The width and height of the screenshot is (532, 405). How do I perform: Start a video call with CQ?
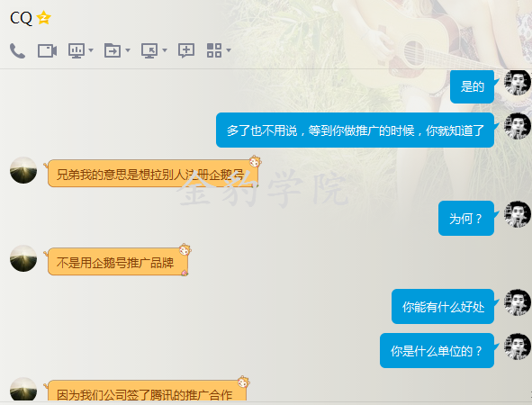click(47, 51)
